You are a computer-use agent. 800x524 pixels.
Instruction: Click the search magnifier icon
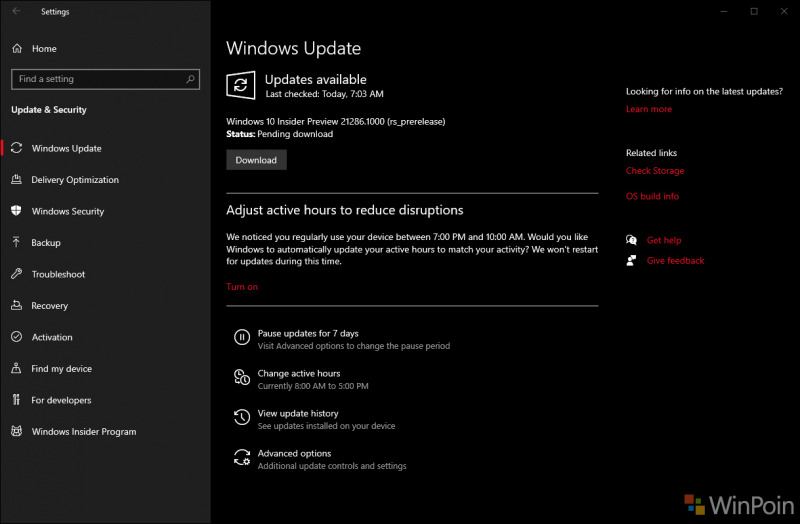pos(189,79)
